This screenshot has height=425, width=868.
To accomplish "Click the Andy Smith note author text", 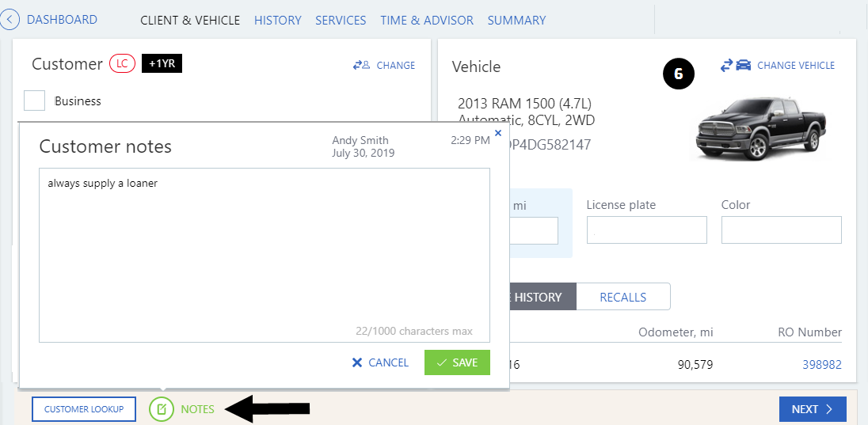I will point(360,141).
